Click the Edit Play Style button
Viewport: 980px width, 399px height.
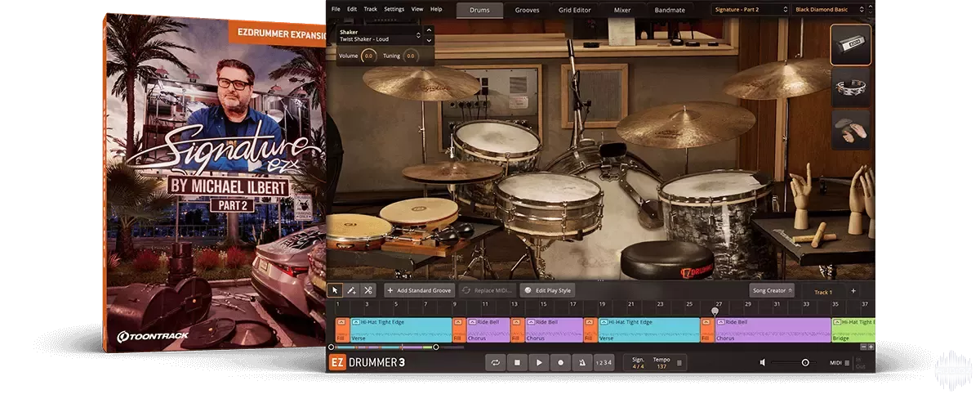[548, 290]
